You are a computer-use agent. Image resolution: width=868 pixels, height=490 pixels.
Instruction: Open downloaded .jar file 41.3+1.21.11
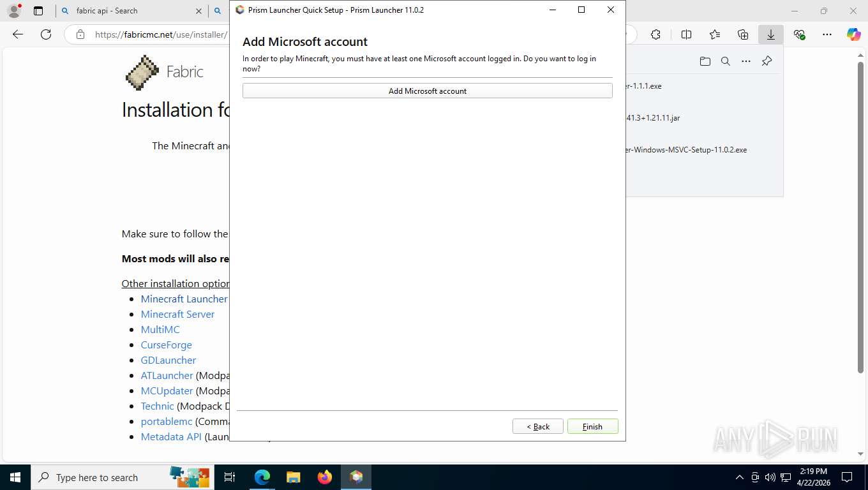[653, 118]
